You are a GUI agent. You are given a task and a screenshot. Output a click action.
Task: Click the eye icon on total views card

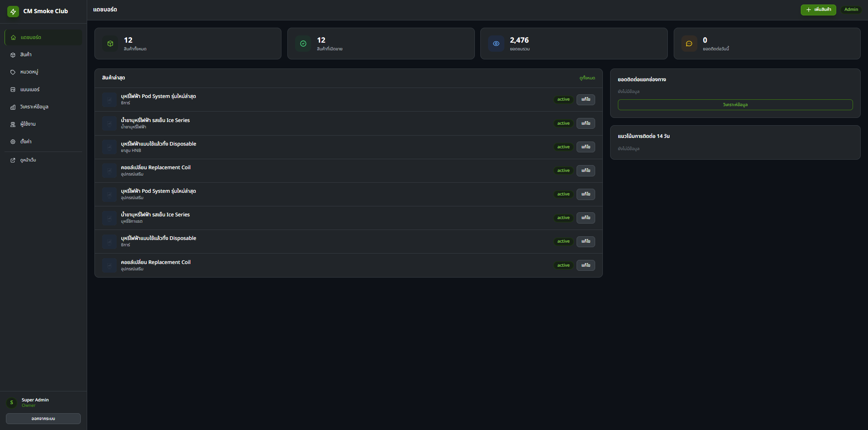[496, 44]
